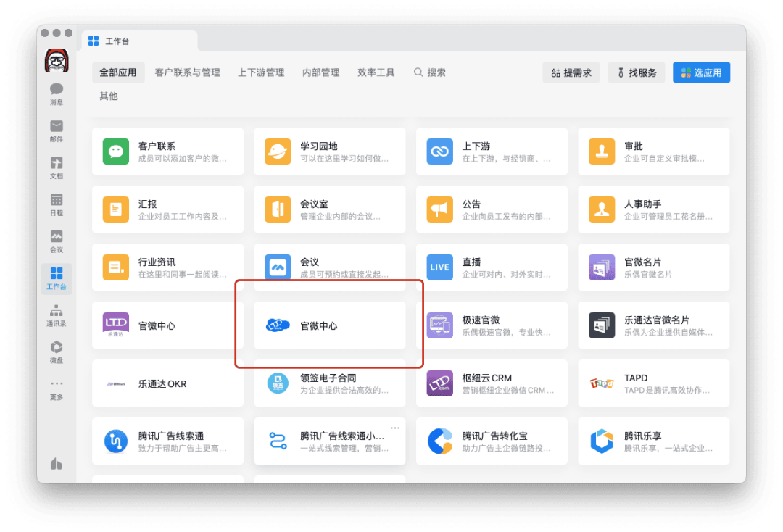Switch to the 效率工具 tab
783x532 pixels.
(376, 72)
